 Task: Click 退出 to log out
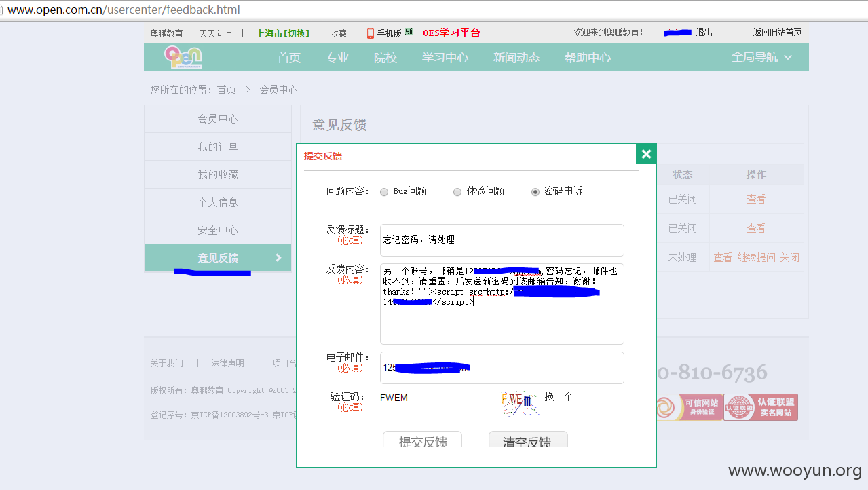(704, 33)
